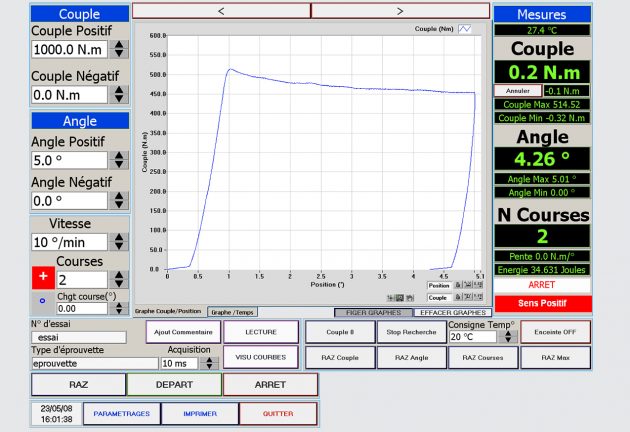Open the Couple axis format options

[478, 297]
